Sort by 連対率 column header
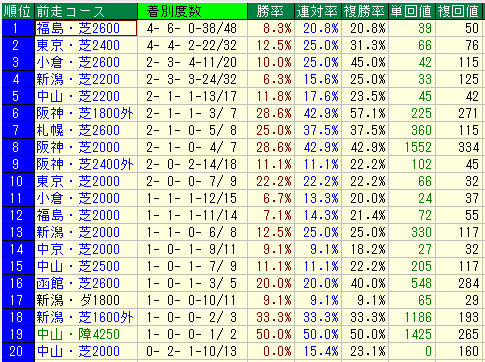The image size is (485, 362). pos(318,11)
